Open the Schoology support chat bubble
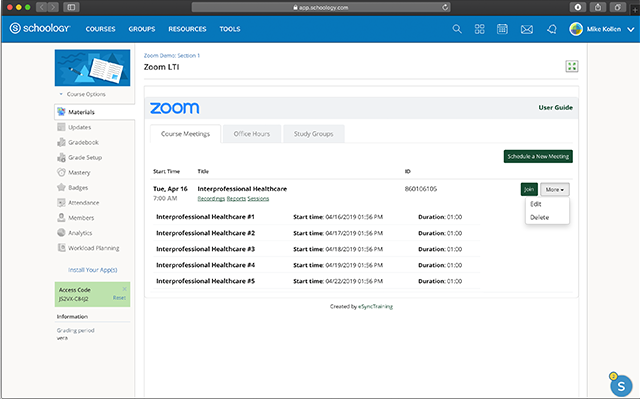The height and width of the screenshot is (399, 640). pyautogui.click(x=621, y=386)
